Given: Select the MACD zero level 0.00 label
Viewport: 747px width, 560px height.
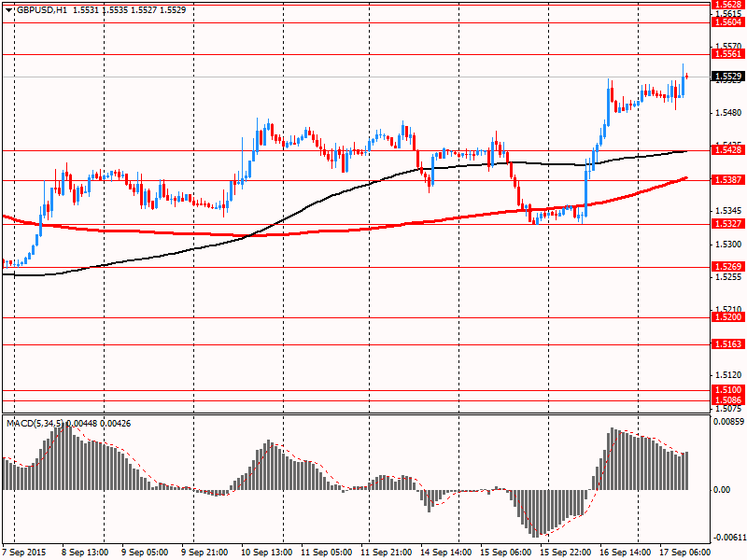Looking at the screenshot, I should [x=722, y=489].
